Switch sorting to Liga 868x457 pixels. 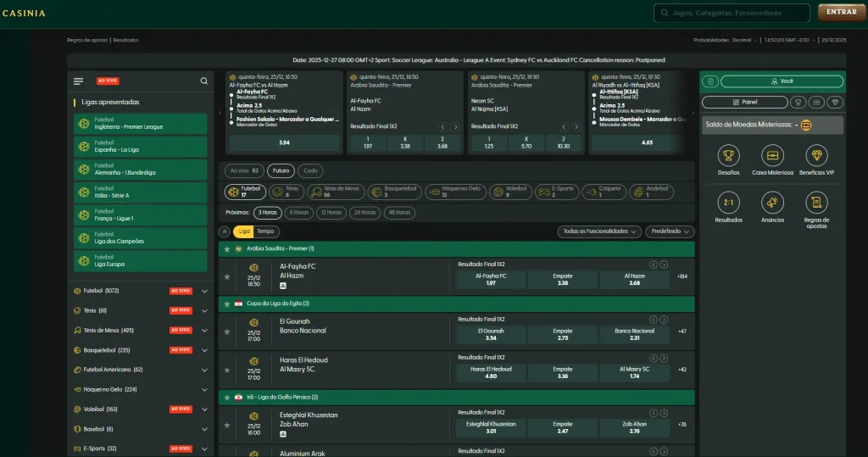tap(244, 231)
